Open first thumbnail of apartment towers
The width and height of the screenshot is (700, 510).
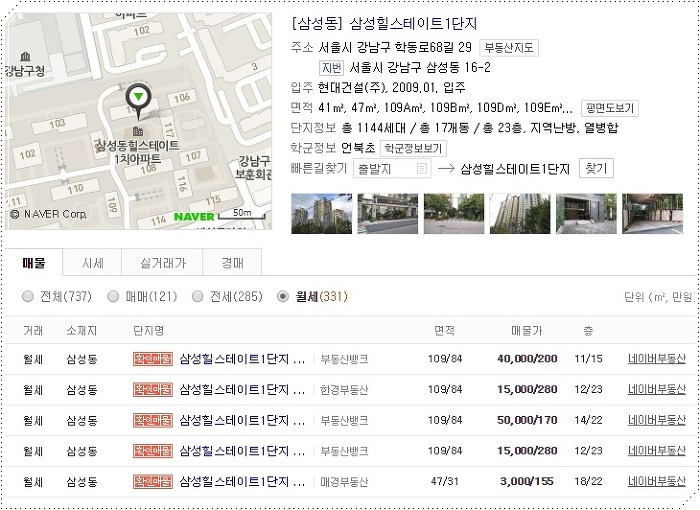click(321, 213)
